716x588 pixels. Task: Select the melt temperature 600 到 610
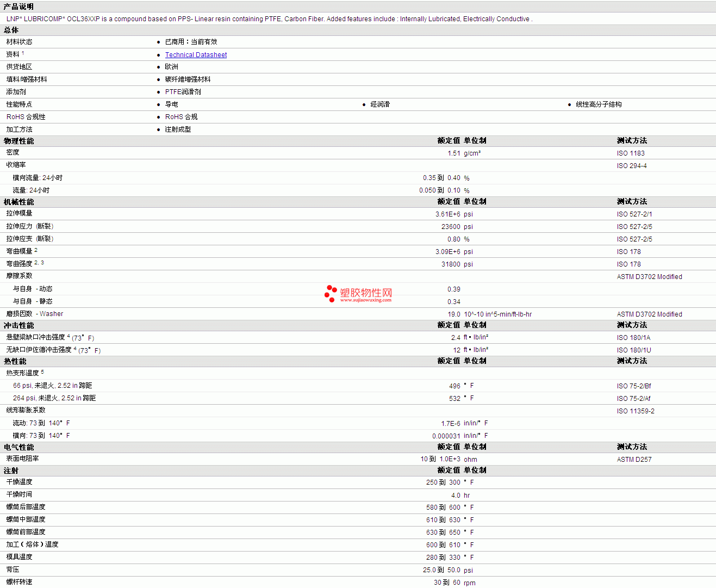(x=443, y=545)
